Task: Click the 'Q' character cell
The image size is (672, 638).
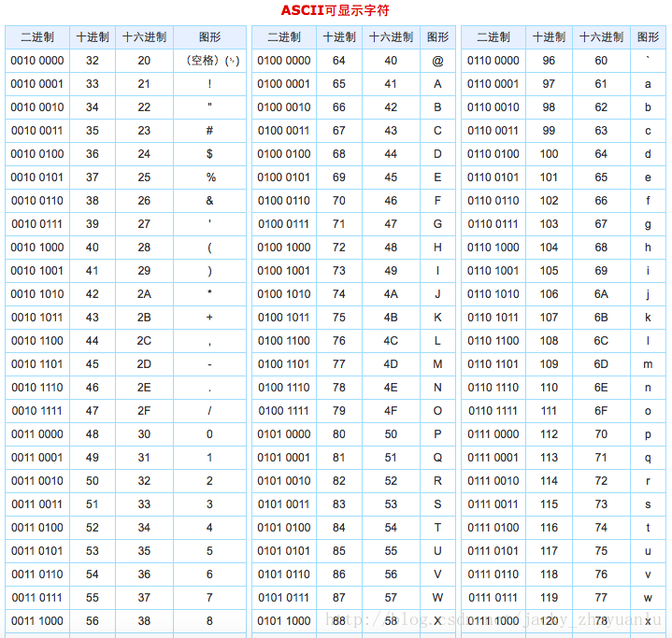Action: pos(437,458)
